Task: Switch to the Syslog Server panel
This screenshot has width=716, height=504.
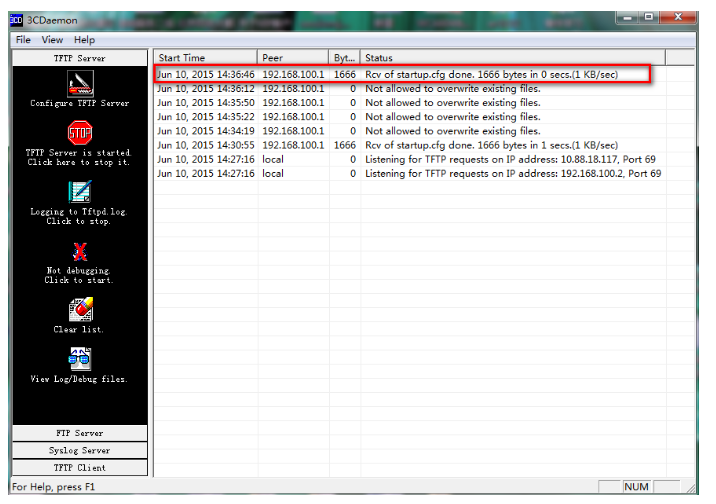Action: pyautogui.click(x=80, y=450)
